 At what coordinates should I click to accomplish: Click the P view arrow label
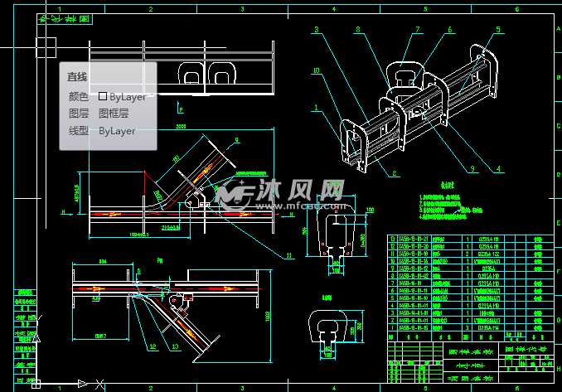pos(182,110)
